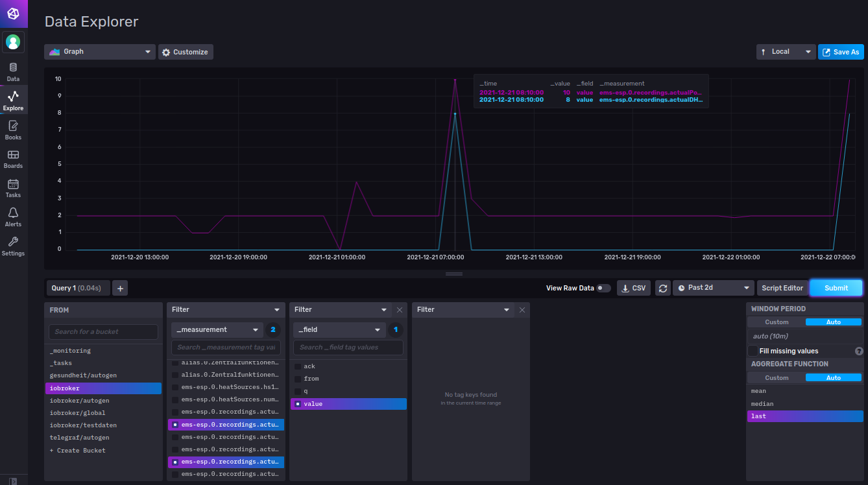Open first Filter type dropdown above _measurement
The height and width of the screenshot is (485, 868).
click(x=226, y=310)
